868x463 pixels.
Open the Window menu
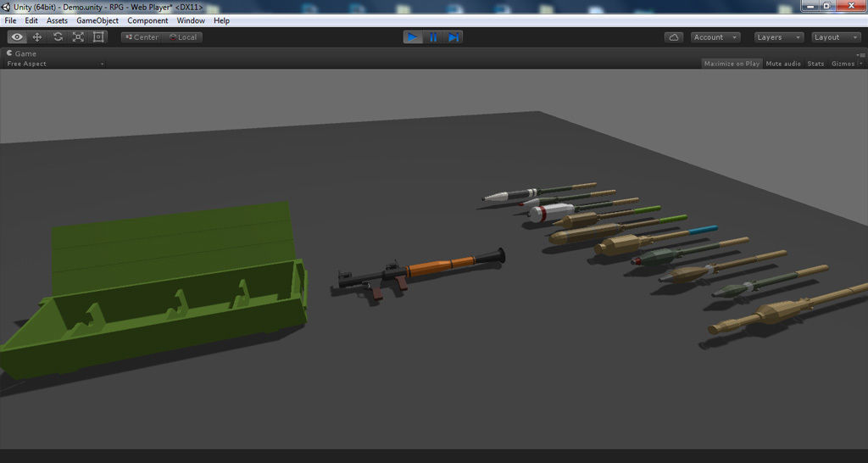191,20
